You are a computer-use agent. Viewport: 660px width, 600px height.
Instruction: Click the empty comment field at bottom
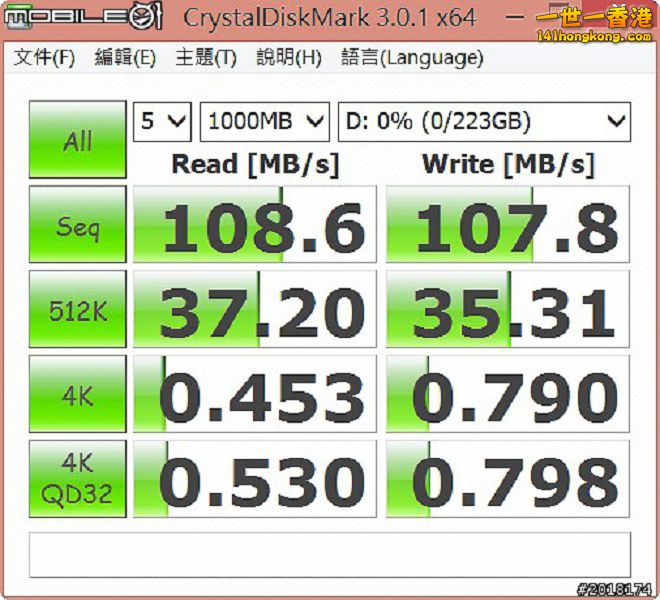pos(329,554)
